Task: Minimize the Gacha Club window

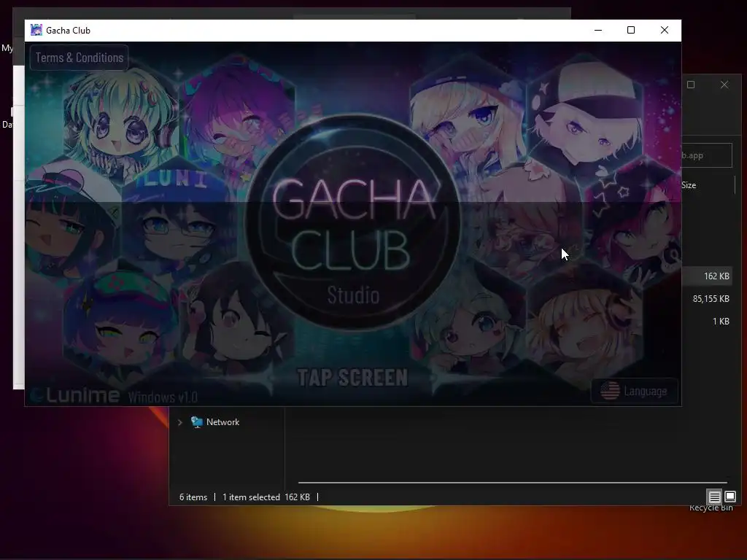Action: click(598, 30)
